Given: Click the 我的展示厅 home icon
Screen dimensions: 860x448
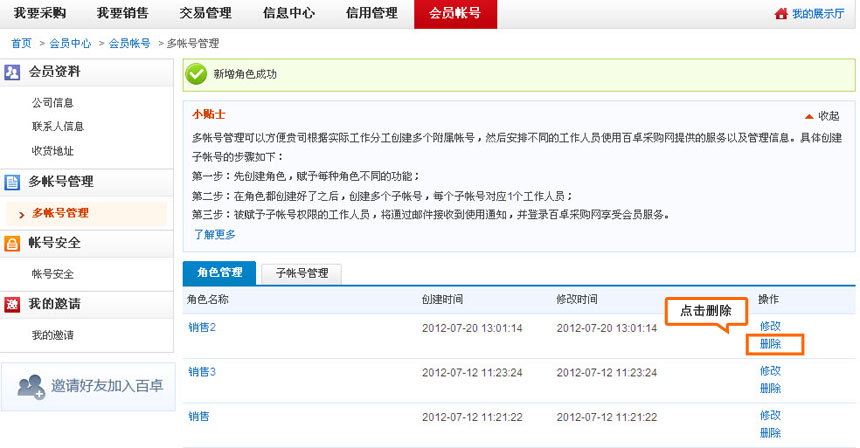Looking at the screenshot, I should (x=781, y=14).
